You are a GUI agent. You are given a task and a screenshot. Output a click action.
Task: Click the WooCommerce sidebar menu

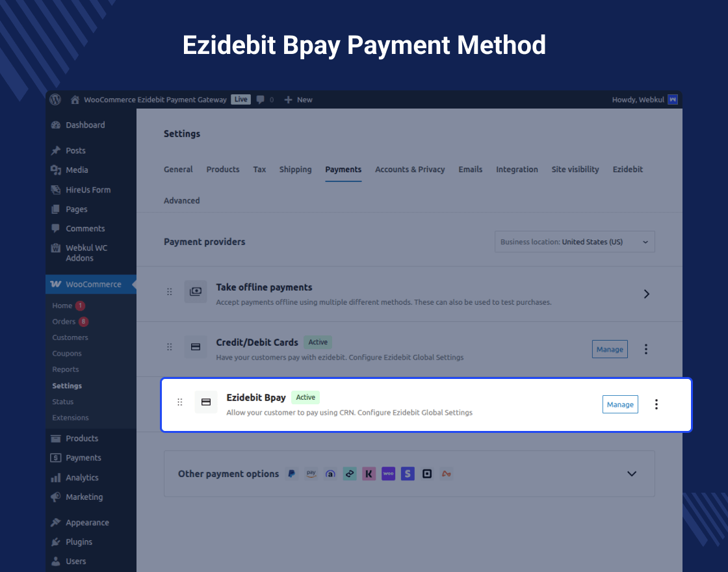(91, 284)
